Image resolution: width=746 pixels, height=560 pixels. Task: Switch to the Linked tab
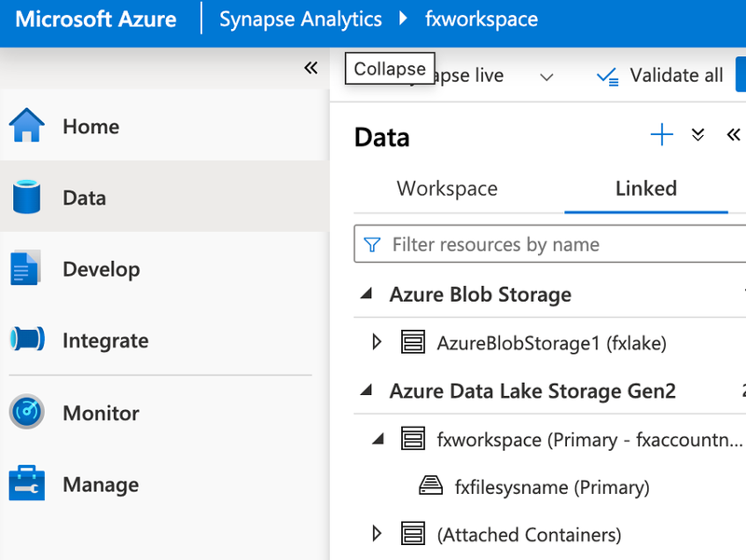(x=646, y=188)
